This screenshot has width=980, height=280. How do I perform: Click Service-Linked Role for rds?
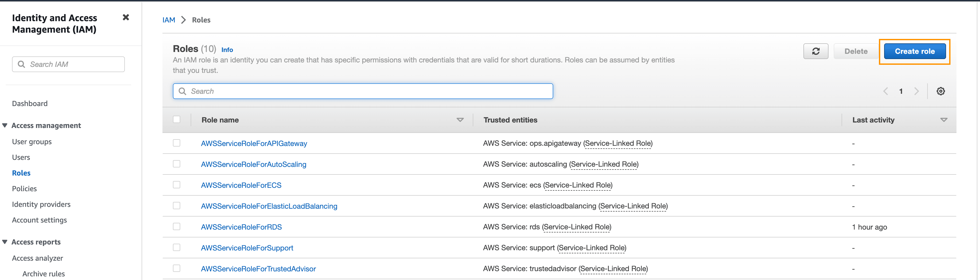[577, 227]
